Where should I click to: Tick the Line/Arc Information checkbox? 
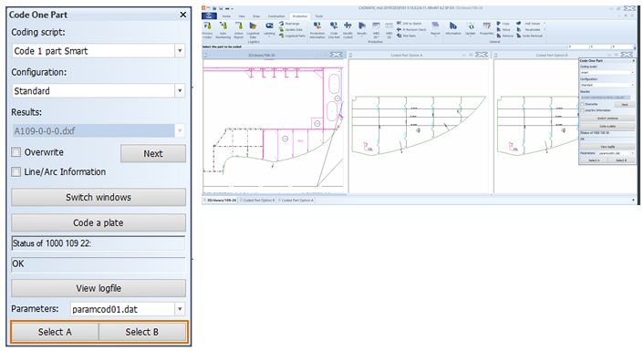point(16,172)
